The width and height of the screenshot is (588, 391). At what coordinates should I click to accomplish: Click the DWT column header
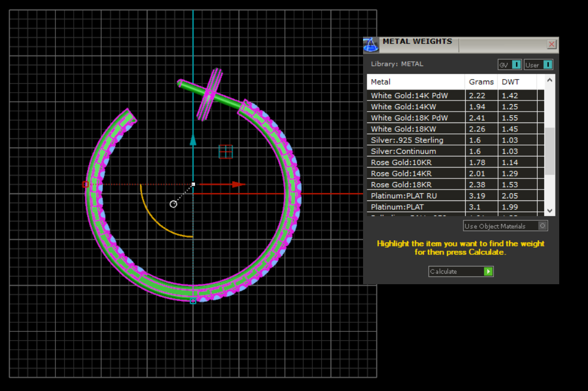pyautogui.click(x=516, y=82)
